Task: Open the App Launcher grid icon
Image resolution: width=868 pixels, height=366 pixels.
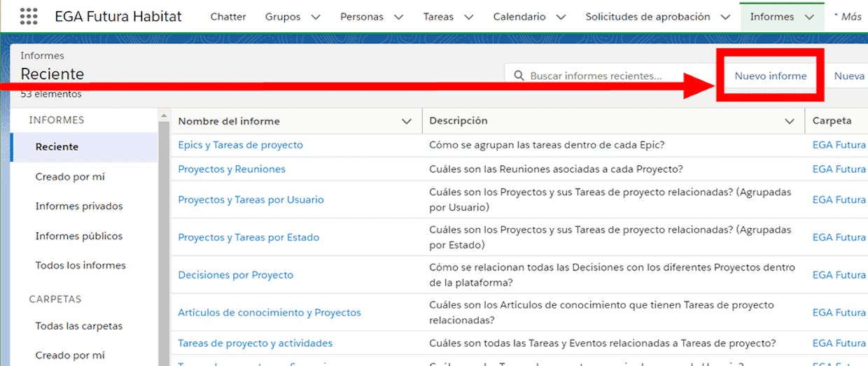Action: point(29,17)
